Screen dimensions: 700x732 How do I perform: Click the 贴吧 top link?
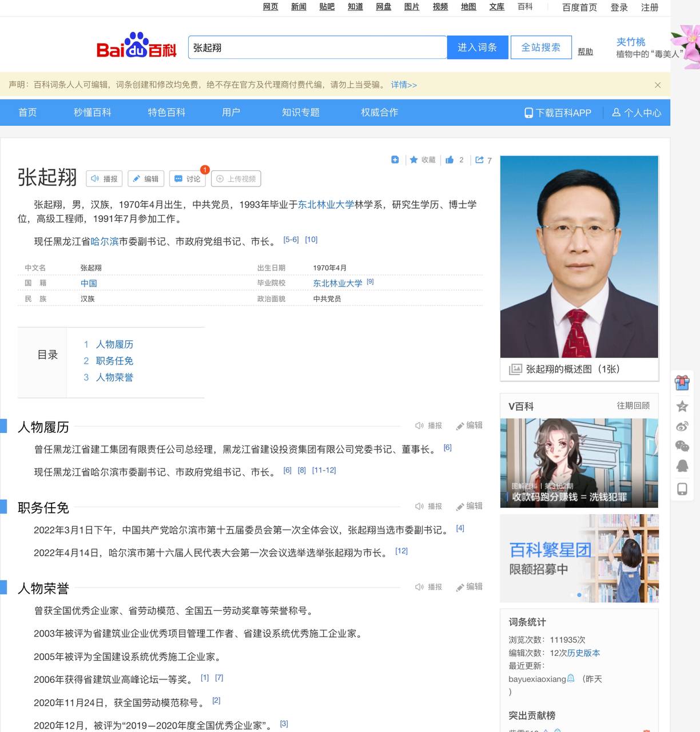point(327,7)
